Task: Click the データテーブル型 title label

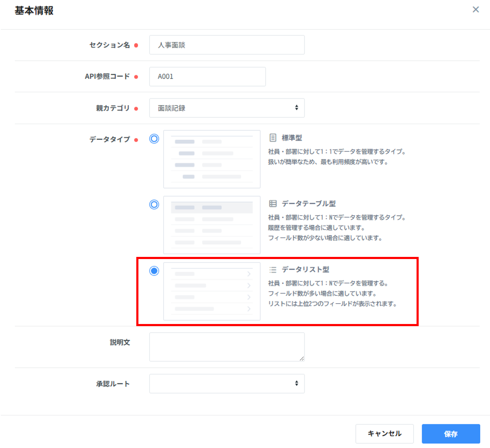Action: 309,204
